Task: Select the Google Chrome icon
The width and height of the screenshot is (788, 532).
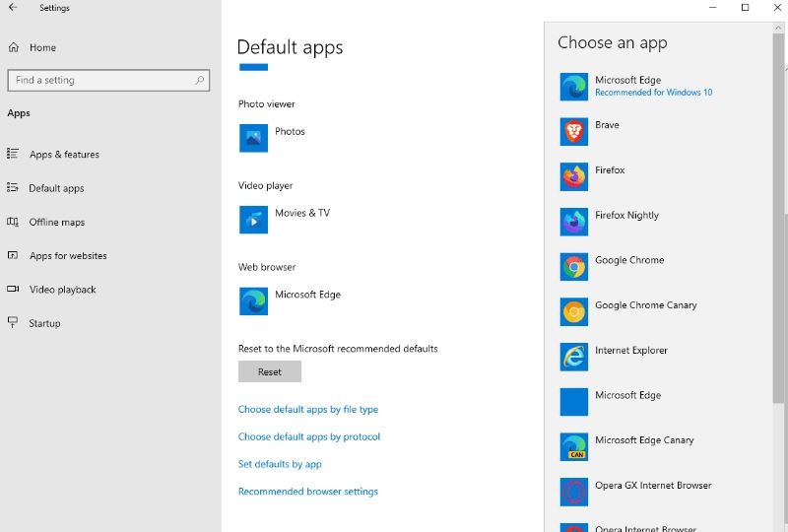Action: tap(574, 267)
